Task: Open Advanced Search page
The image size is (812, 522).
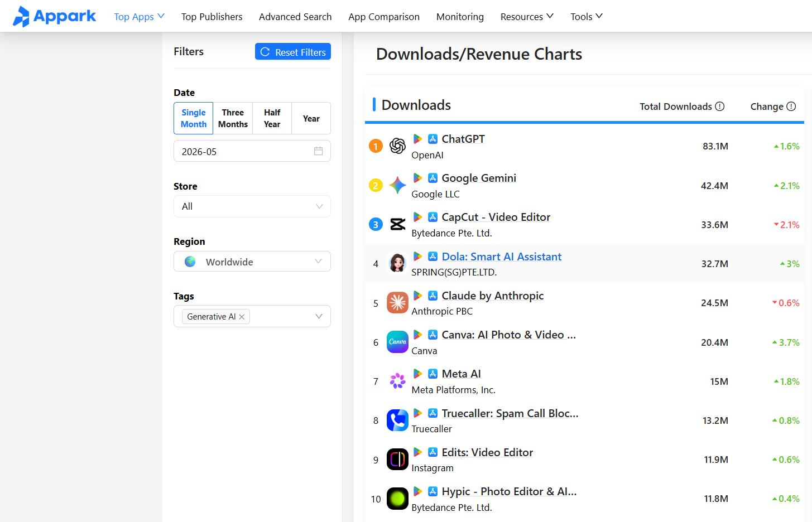Action: (295, 17)
